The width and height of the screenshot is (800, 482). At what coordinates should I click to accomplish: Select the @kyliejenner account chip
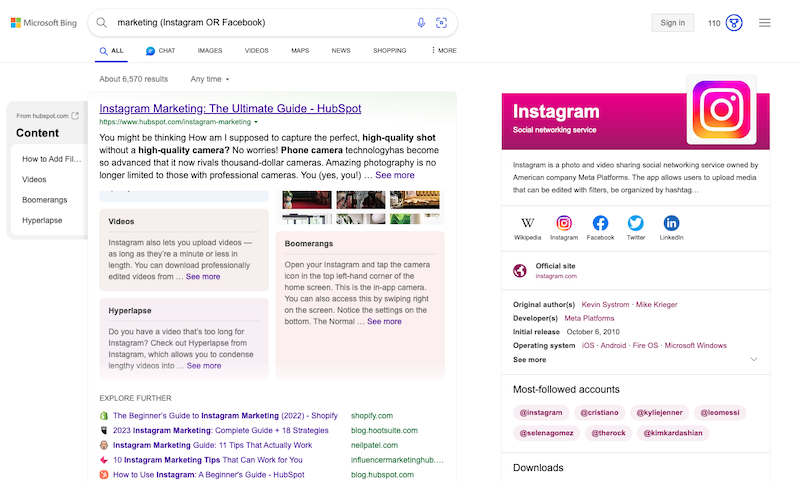pyautogui.click(x=659, y=412)
